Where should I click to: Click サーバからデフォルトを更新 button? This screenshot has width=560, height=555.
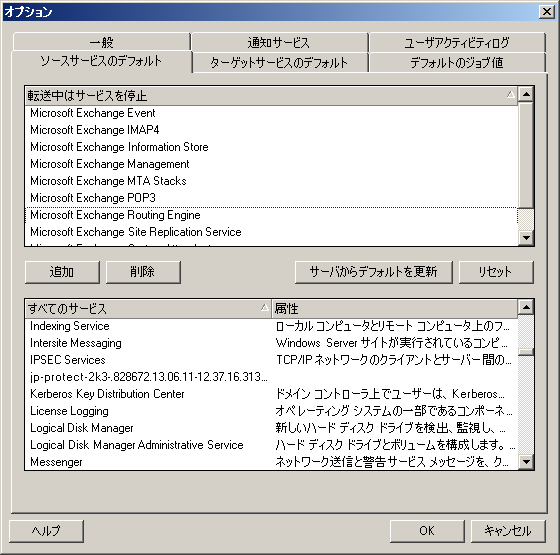[x=373, y=272]
